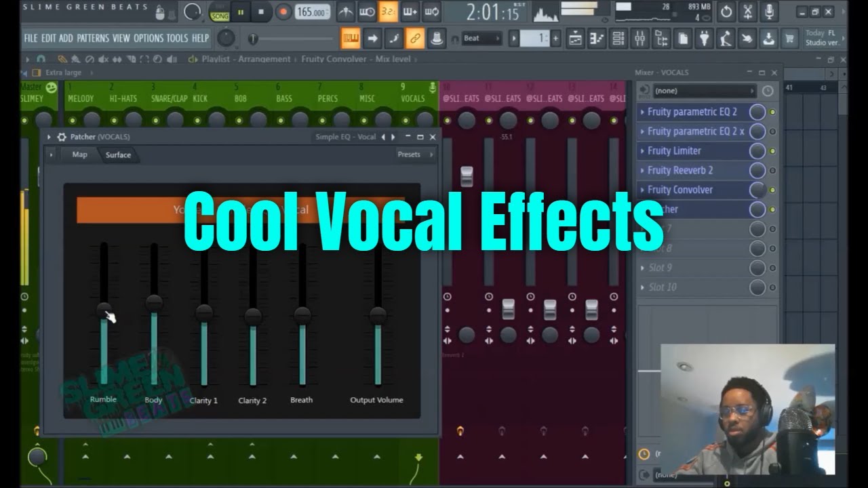Click the Breath slider handle
868x488 pixels.
[x=302, y=314]
